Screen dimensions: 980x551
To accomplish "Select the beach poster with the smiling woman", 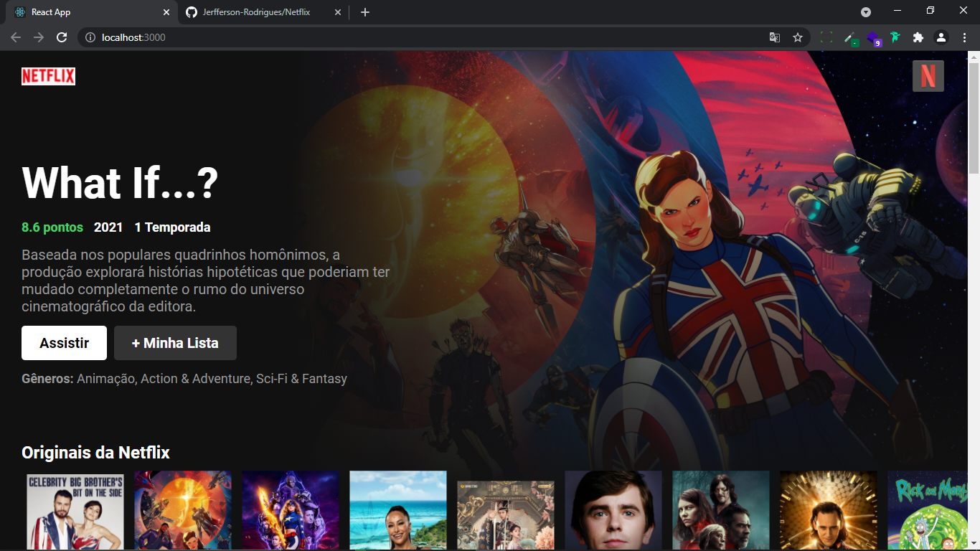I will pos(398,510).
